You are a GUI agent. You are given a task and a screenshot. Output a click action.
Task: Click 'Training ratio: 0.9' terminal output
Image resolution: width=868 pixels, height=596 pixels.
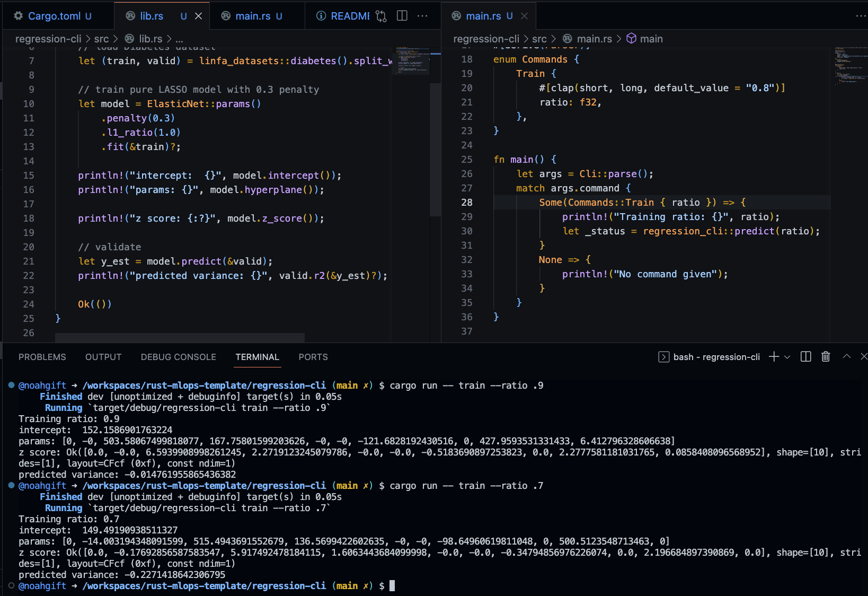click(69, 419)
